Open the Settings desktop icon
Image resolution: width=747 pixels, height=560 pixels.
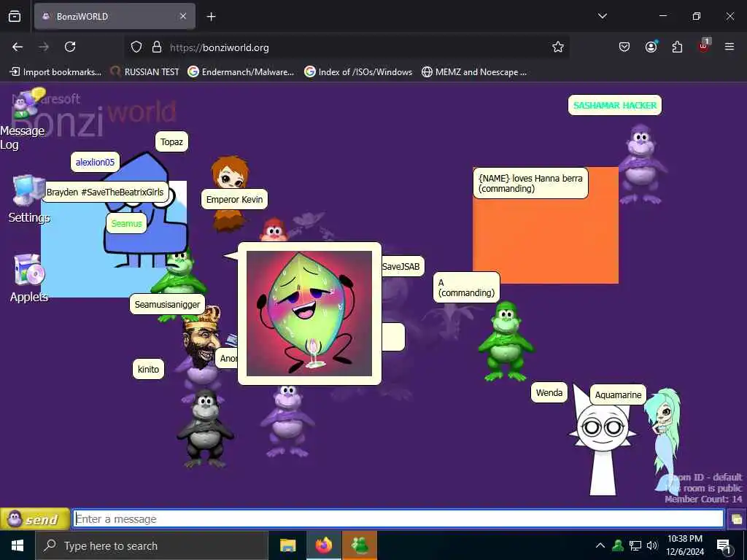(28, 199)
